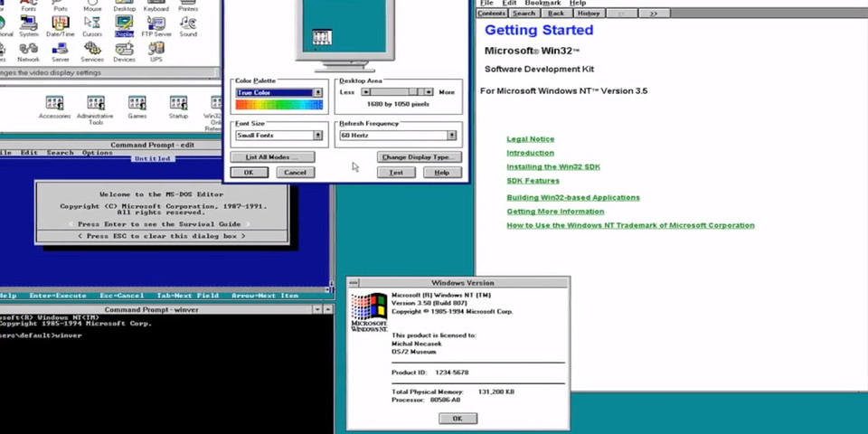The width and height of the screenshot is (868, 434).
Task: Open the Accessories program group
Action: click(55, 107)
